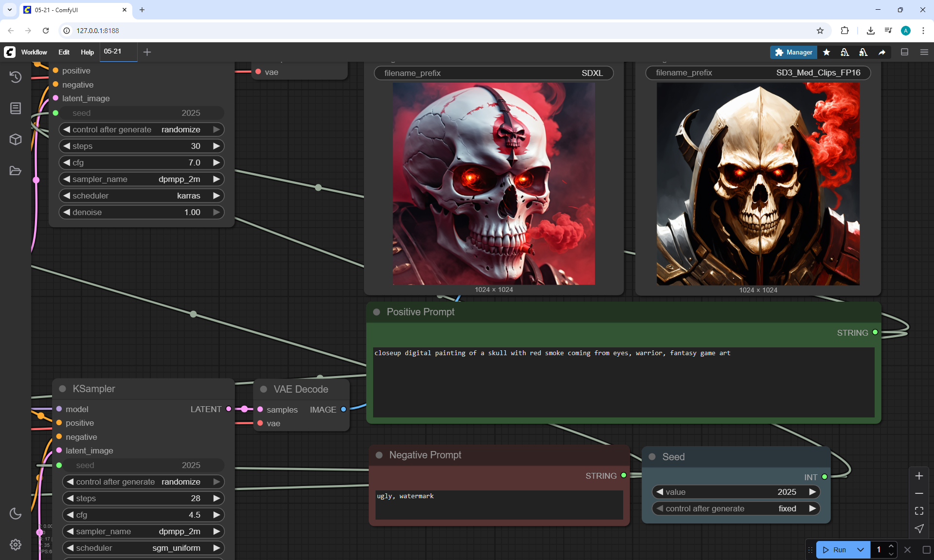Viewport: 934px width, 560px height.
Task: Toggle dark theme with the moon icon
Action: pyautogui.click(x=16, y=513)
